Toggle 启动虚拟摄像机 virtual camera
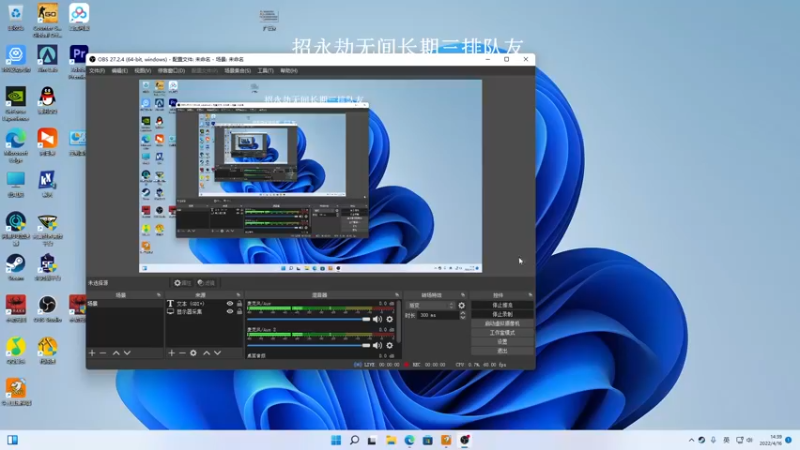This screenshot has height=450, width=800. click(x=502, y=323)
